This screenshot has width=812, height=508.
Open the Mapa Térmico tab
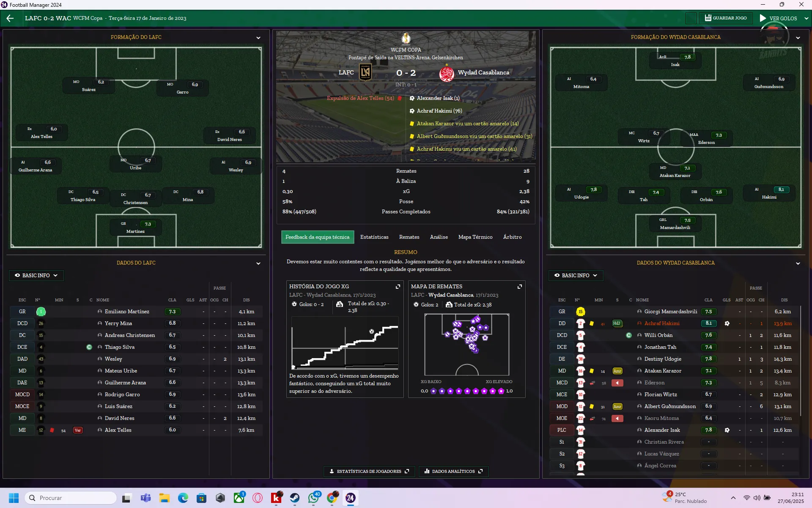(x=475, y=237)
